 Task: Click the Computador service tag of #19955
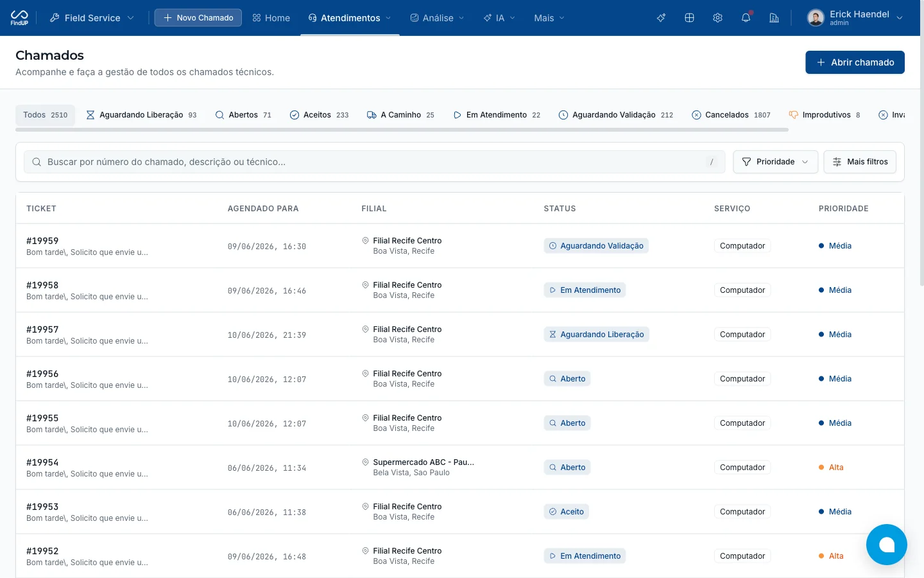[x=742, y=423]
